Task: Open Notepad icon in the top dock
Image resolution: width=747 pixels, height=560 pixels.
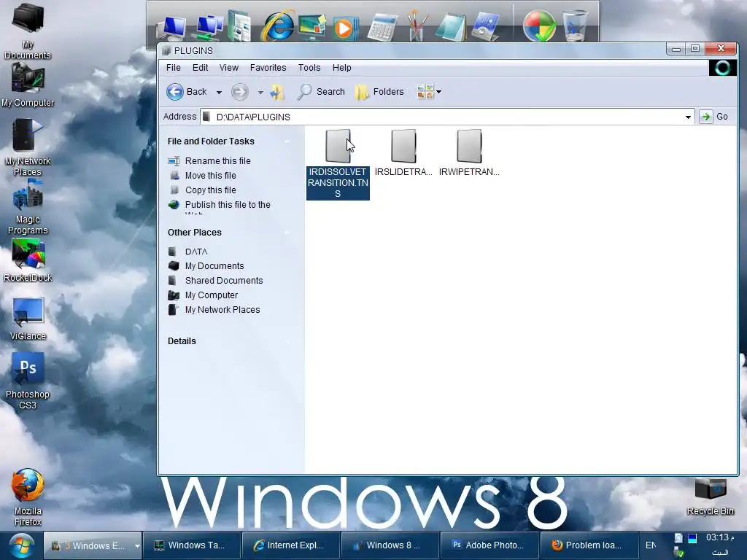Action: (450, 27)
